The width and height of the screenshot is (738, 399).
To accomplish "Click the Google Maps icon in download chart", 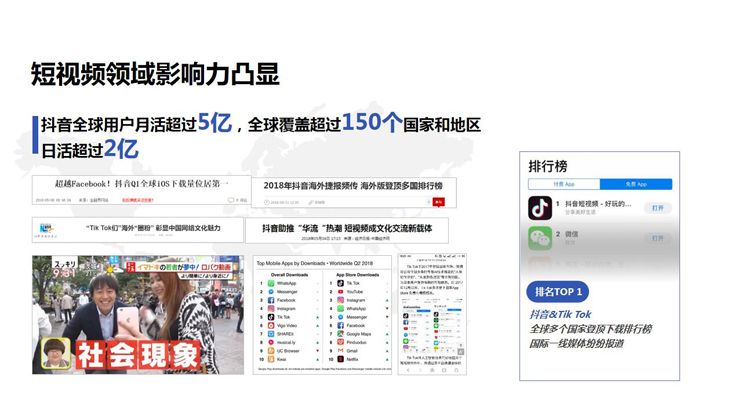I will coord(341,334).
